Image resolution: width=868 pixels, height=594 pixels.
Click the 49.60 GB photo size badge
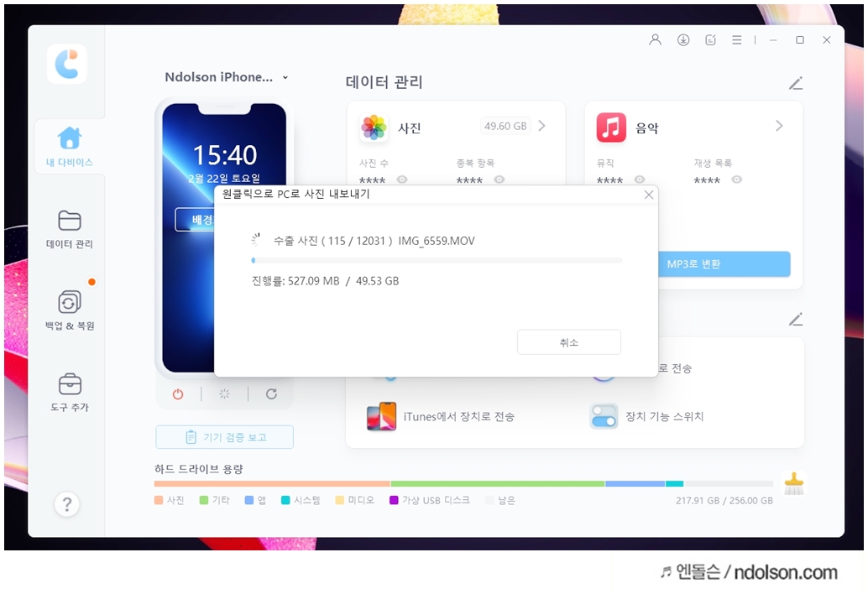point(505,126)
